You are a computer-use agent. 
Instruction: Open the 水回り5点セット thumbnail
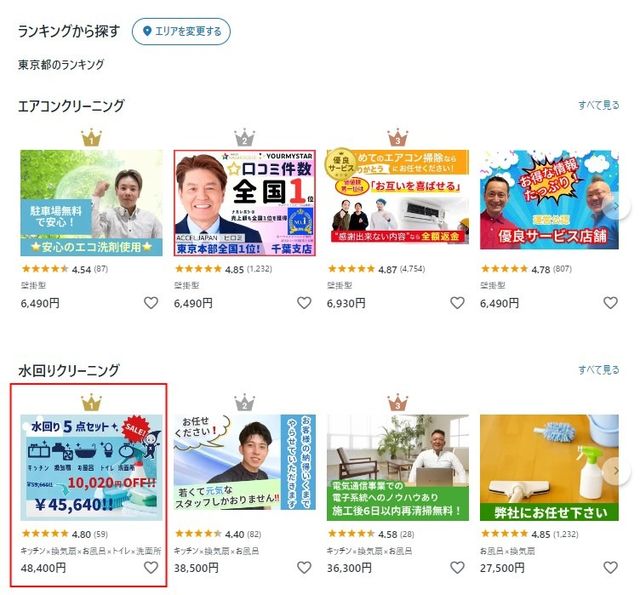pos(92,461)
